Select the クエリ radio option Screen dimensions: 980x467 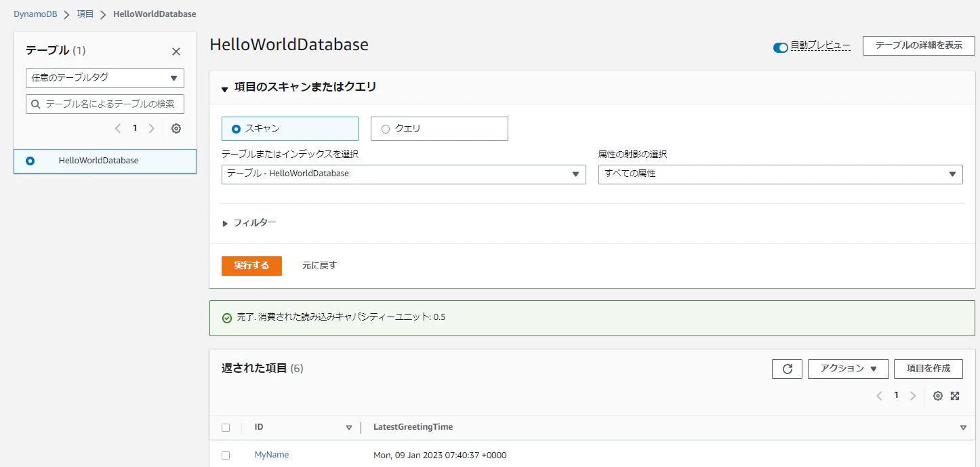386,129
